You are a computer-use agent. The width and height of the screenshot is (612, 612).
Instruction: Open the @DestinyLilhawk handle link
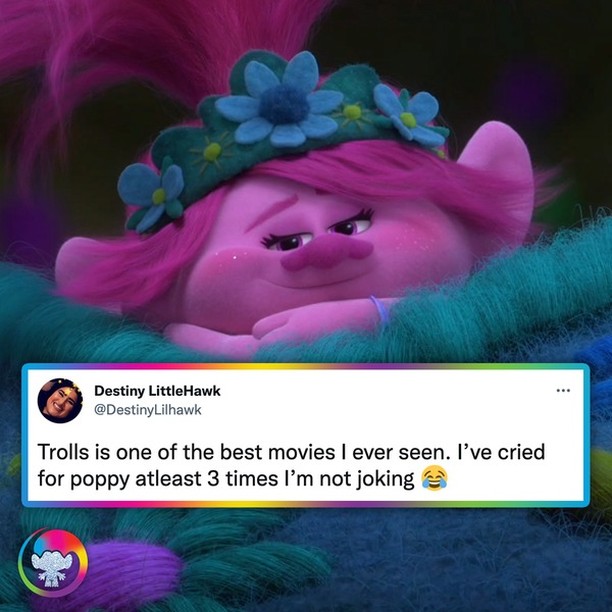(148, 410)
